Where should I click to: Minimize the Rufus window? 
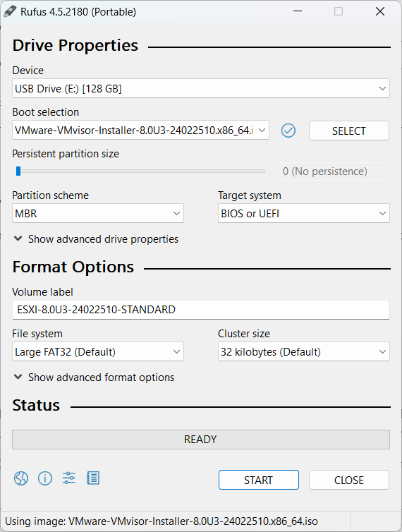(x=298, y=11)
